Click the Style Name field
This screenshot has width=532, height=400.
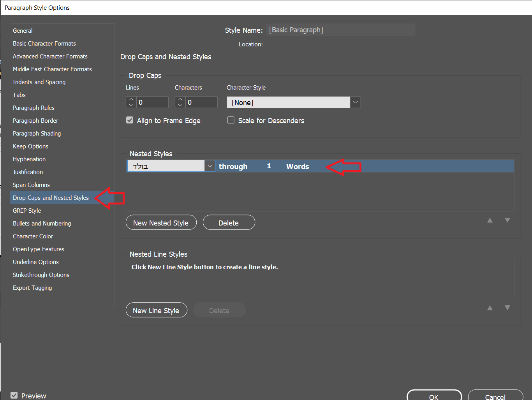(x=341, y=30)
